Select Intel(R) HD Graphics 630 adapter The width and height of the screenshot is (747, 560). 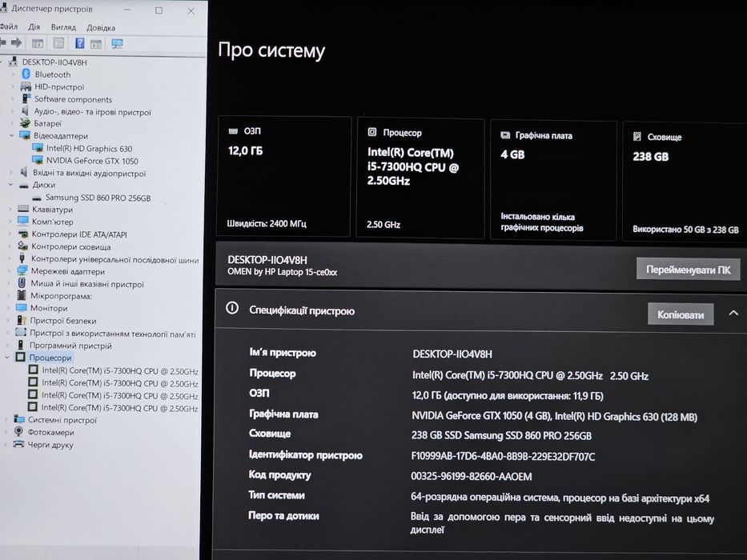click(x=89, y=149)
